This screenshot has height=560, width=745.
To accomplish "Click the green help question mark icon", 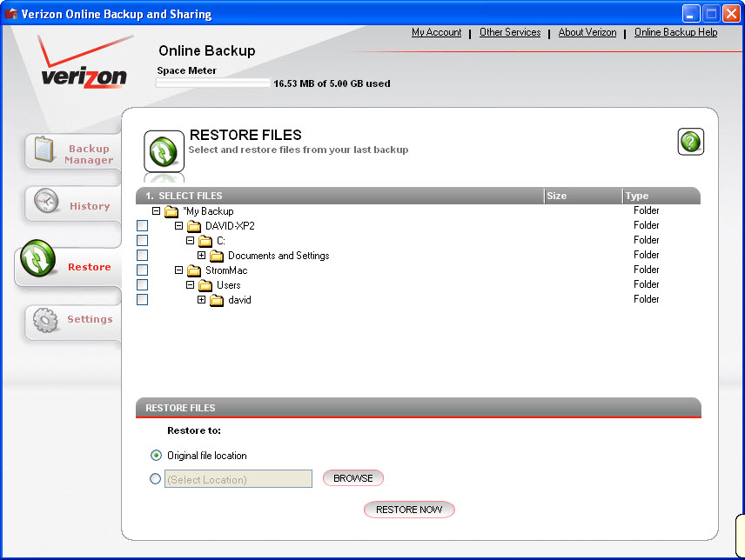I will coord(690,142).
